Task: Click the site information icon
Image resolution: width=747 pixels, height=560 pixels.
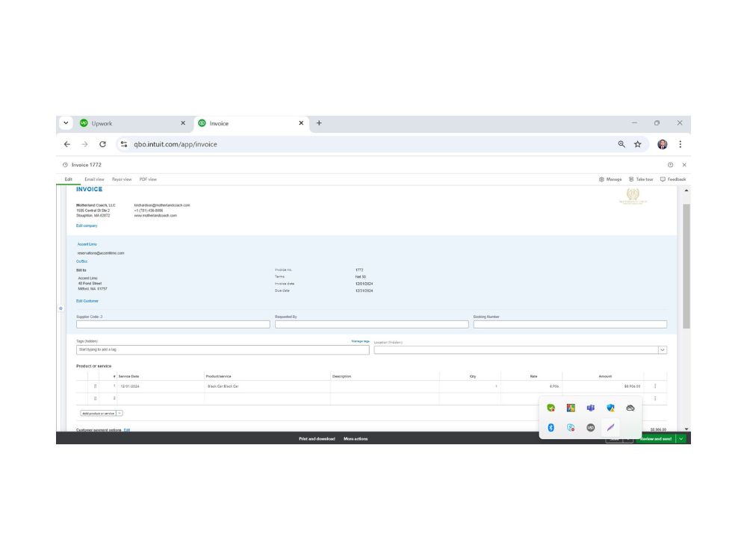Action: pos(124,144)
